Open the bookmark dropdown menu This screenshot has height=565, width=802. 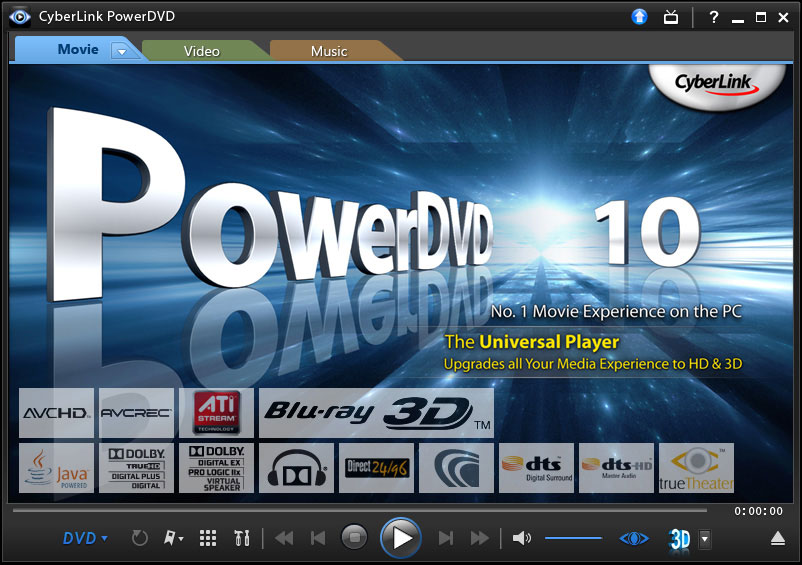(x=174, y=538)
